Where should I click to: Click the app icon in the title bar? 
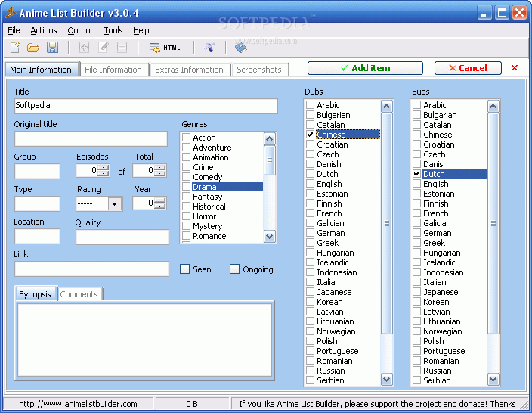click(x=10, y=13)
